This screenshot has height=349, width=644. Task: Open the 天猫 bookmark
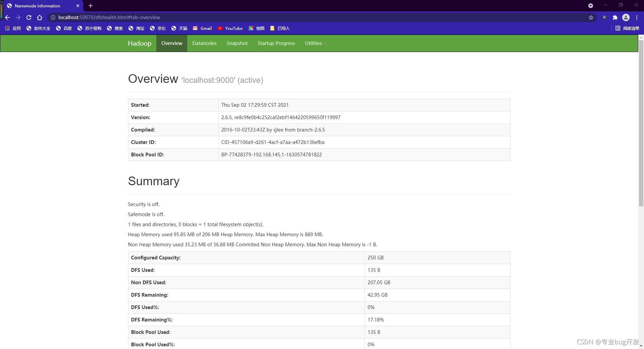(179, 29)
